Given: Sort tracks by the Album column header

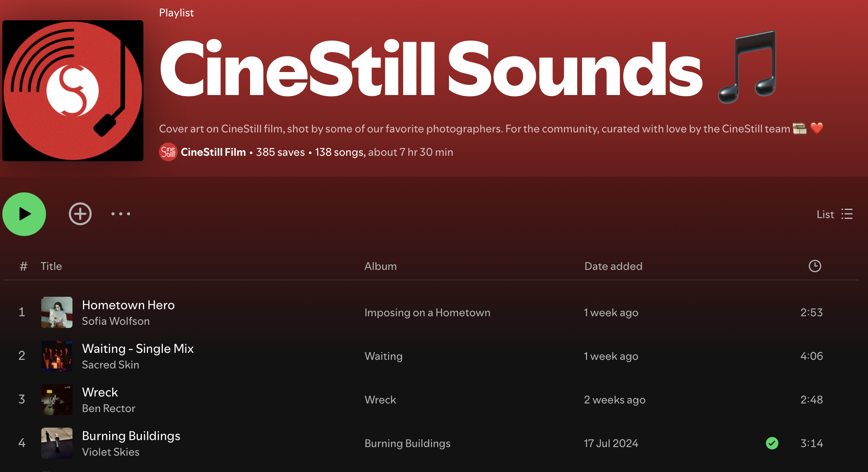Looking at the screenshot, I should tap(380, 266).
